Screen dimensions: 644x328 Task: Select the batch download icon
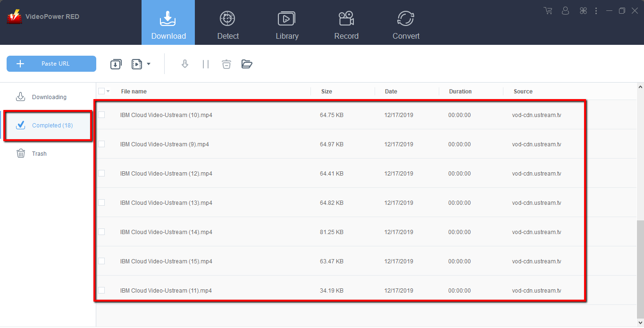click(x=116, y=64)
